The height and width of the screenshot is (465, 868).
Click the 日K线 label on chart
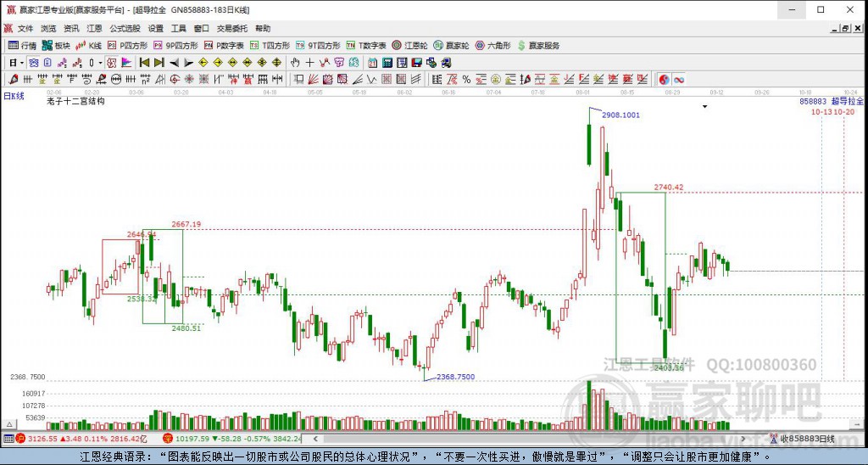14,96
